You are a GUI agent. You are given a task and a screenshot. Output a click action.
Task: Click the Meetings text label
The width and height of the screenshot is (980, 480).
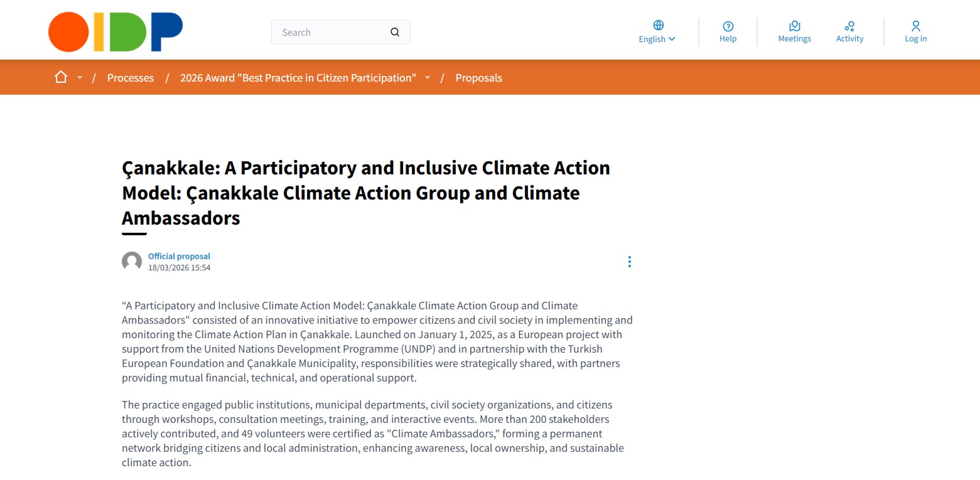[x=794, y=39]
